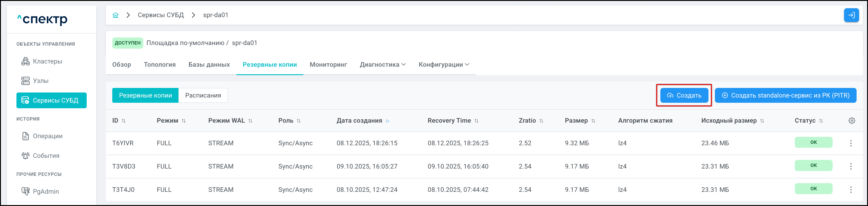Image resolution: width=868 pixels, height=206 pixels.
Task: Sort table by ID column
Action: tap(124, 121)
